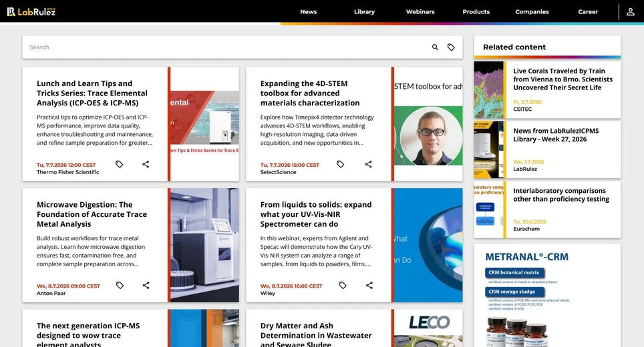Screen dimensions: 644x347
Task: Click the UV-Vis-NIR blue webinar image
Action: point(428,245)
